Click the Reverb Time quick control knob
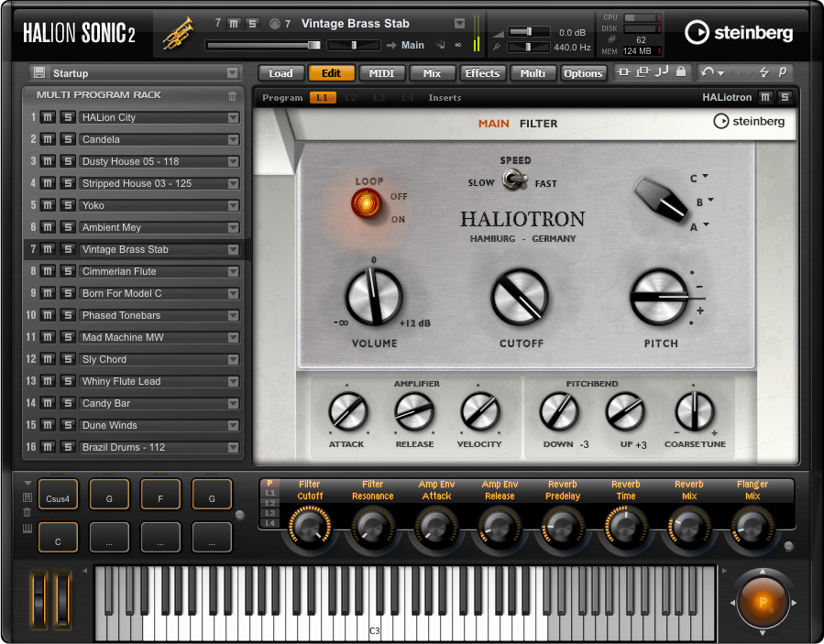This screenshot has height=644, width=824. tap(626, 528)
